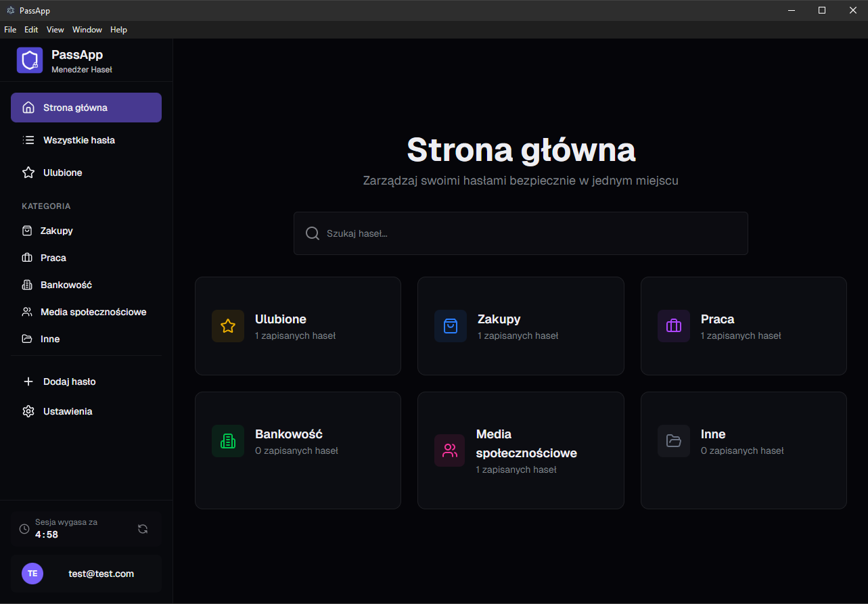868x604 pixels.
Task: Click the yellow star Ulubione card icon
Action: pyautogui.click(x=228, y=326)
